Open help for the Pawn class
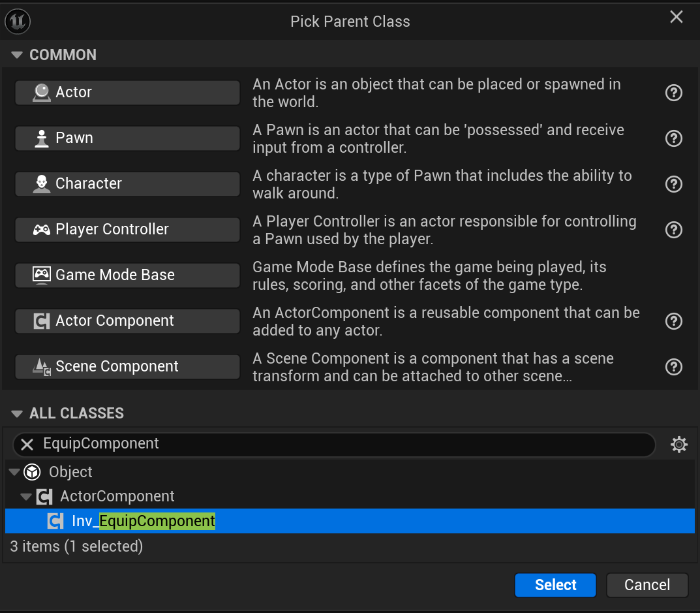This screenshot has width=700, height=613. (673, 138)
